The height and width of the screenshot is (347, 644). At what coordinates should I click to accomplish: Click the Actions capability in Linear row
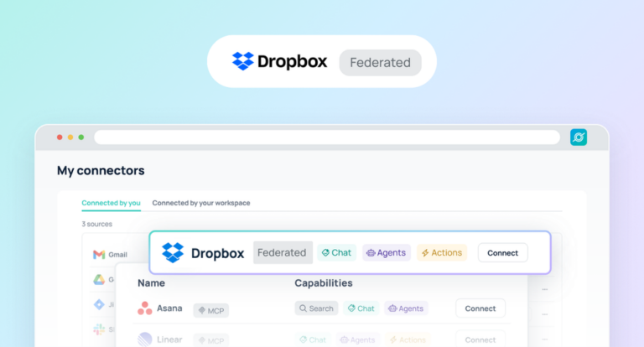(x=408, y=339)
